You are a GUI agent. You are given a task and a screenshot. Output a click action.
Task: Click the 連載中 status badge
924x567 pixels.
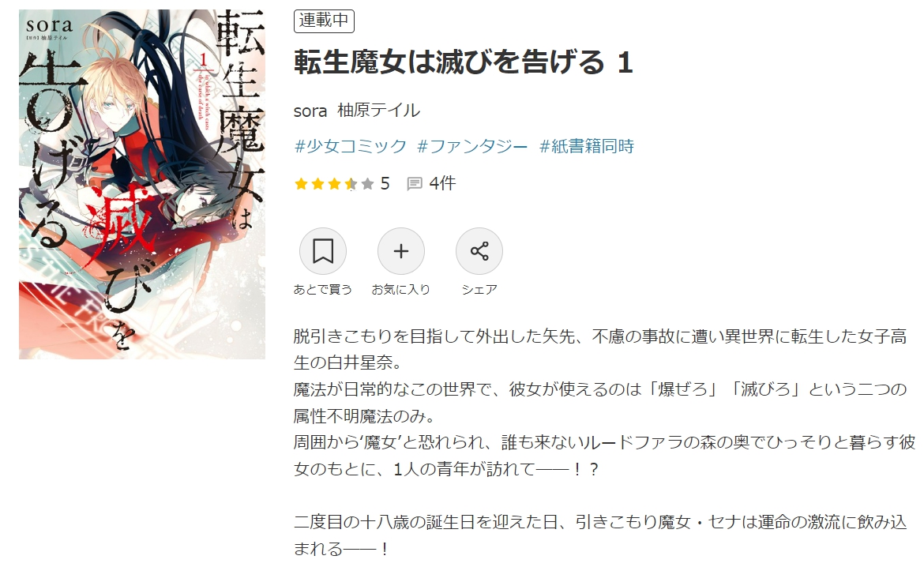(324, 21)
